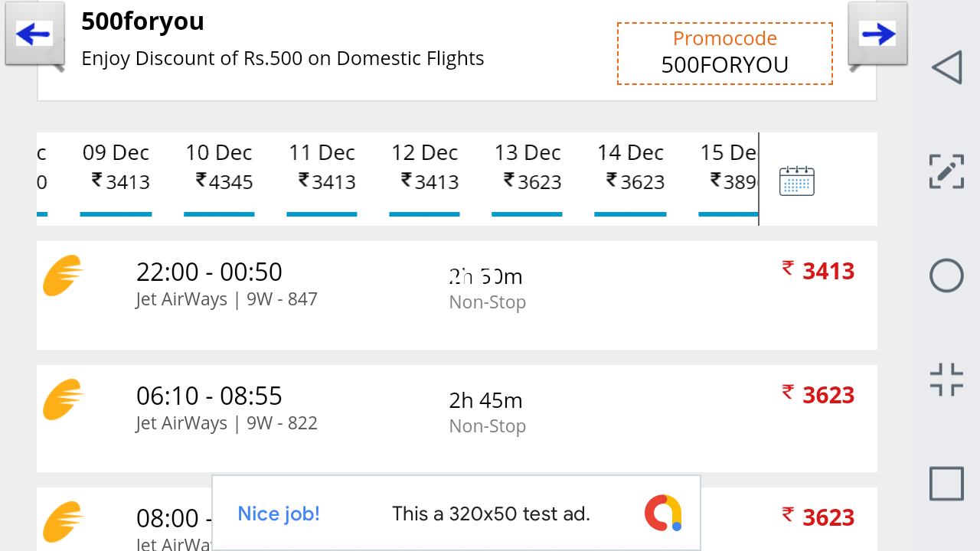Select the 09 Dec date tab
The image size is (980, 551).
click(x=116, y=168)
